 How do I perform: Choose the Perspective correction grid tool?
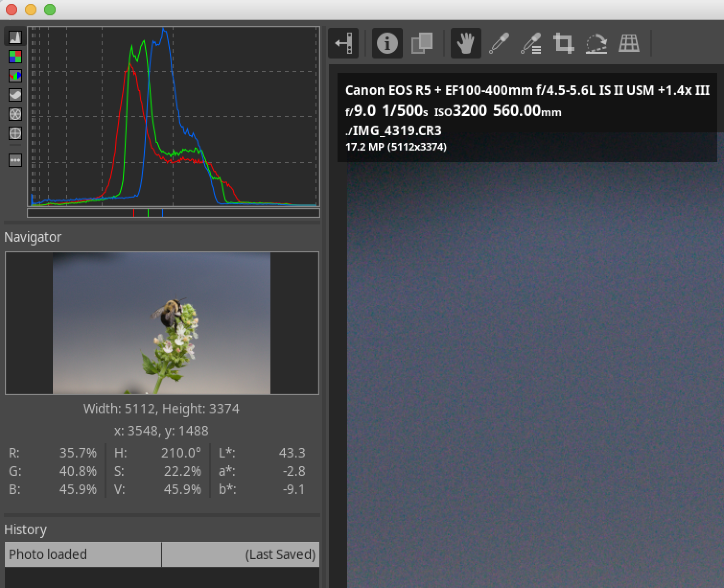click(x=629, y=44)
